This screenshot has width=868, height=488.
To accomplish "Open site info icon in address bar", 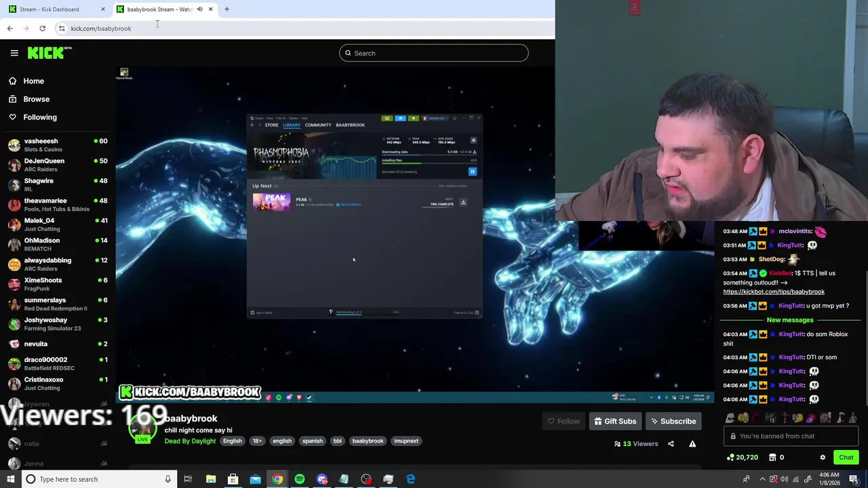I will coord(62,28).
